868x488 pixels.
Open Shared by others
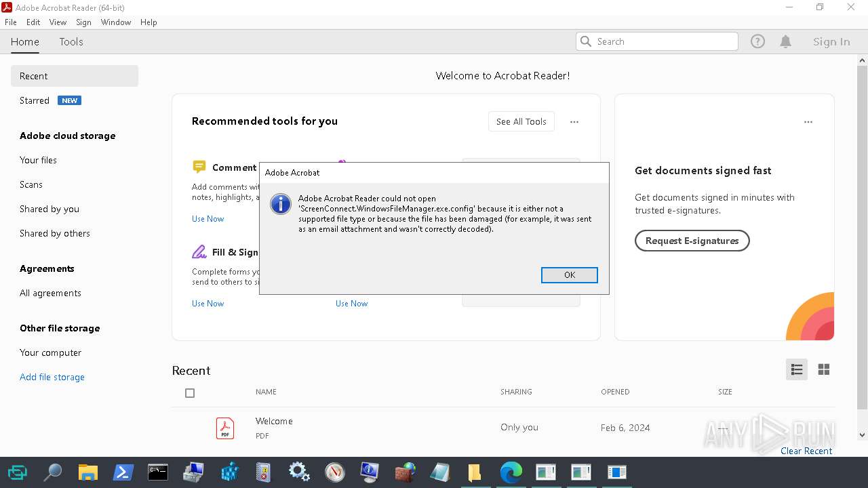pyautogui.click(x=55, y=233)
